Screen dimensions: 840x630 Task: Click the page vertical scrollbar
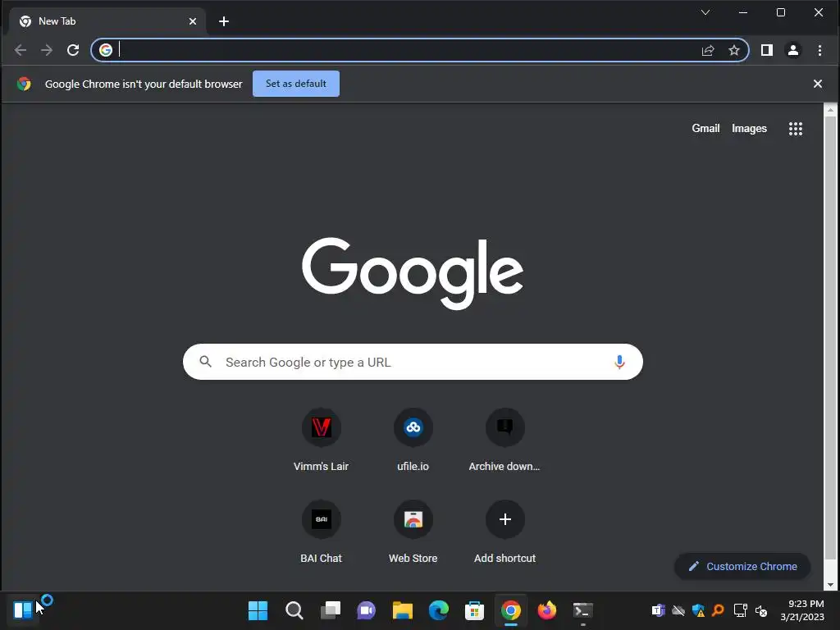pyautogui.click(x=830, y=336)
